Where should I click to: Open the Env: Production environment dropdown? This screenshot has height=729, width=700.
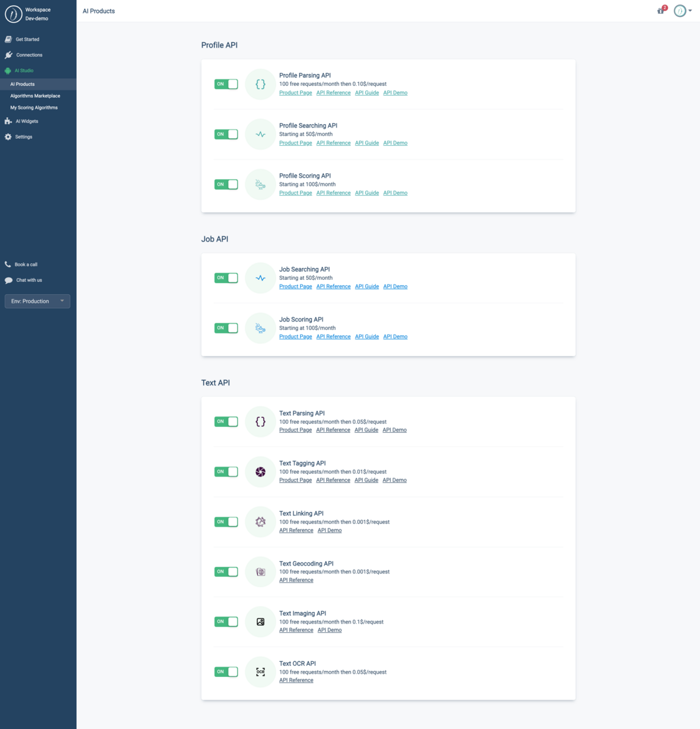tap(37, 301)
